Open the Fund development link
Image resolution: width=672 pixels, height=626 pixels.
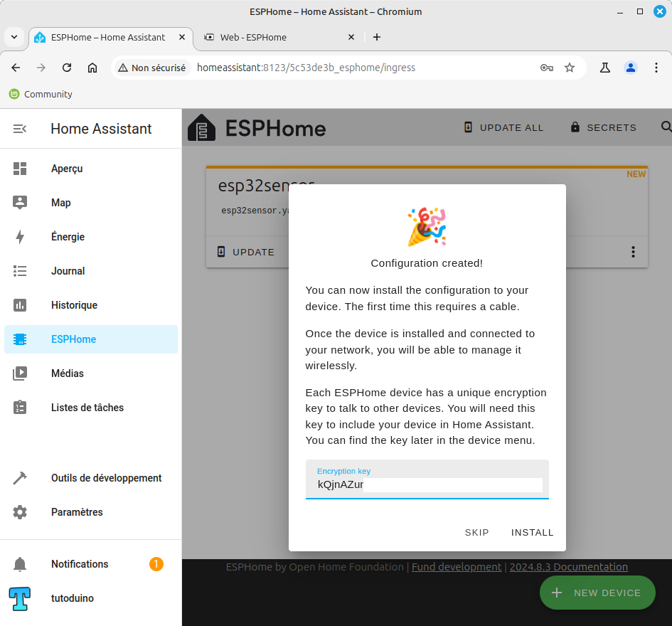457,567
